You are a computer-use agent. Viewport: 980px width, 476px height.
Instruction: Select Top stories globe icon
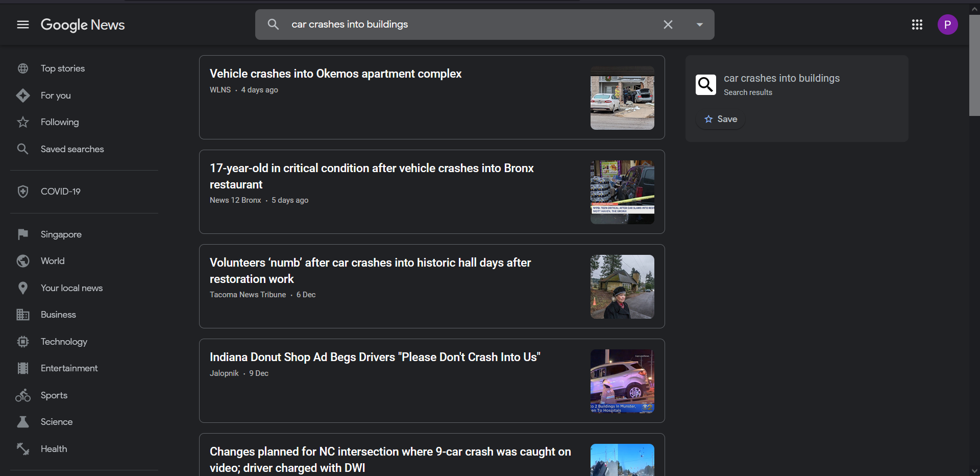(x=23, y=68)
